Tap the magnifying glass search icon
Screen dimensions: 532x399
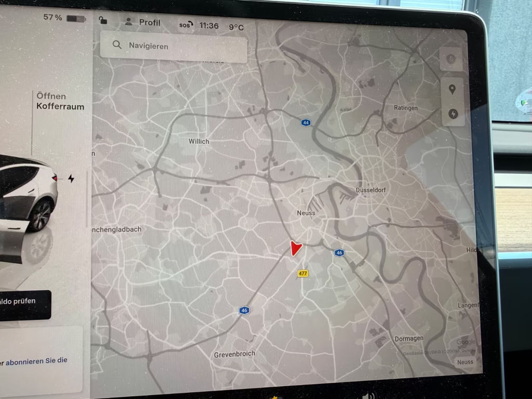click(x=117, y=45)
